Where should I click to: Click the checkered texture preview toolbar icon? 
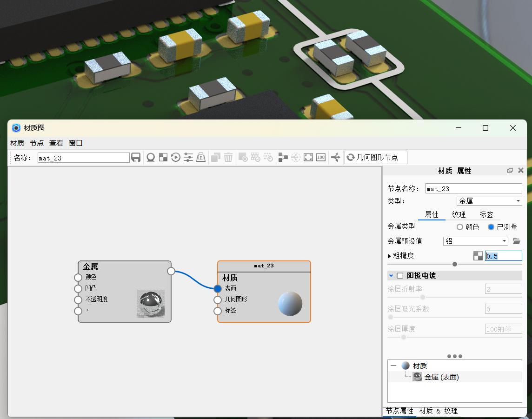(163, 157)
